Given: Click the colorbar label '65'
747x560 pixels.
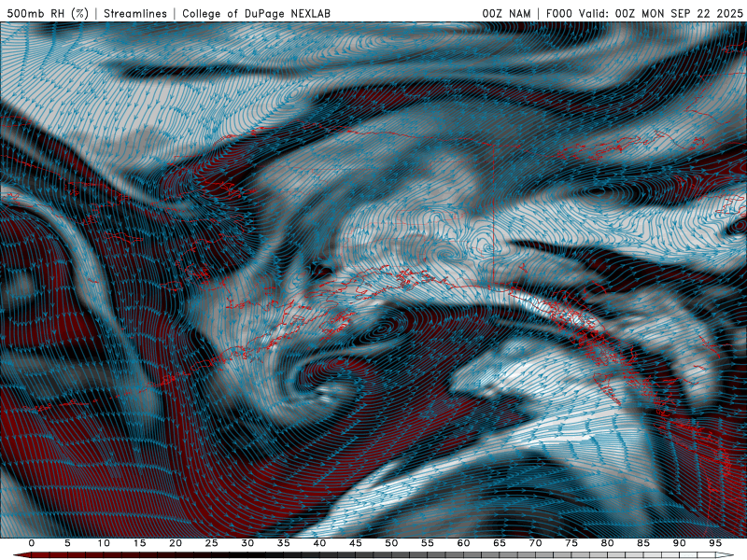Looking at the screenshot, I should 500,543.
